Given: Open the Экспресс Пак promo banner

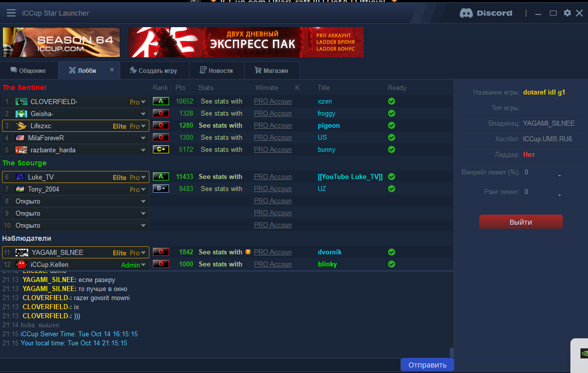Looking at the screenshot, I should pyautogui.click(x=245, y=42).
